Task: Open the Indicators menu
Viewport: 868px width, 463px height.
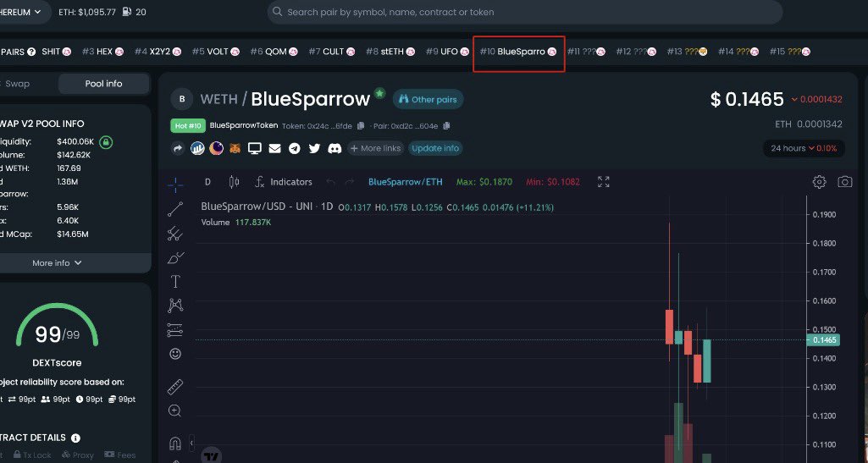Action: [x=284, y=182]
